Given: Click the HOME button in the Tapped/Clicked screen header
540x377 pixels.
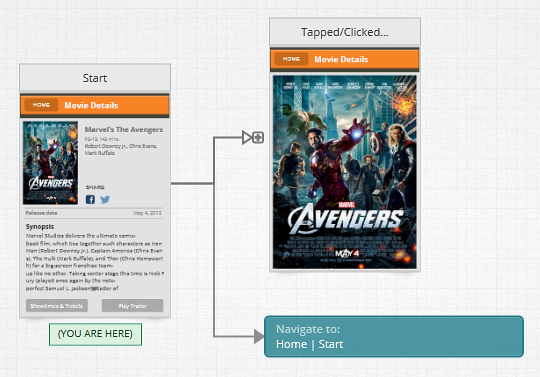Looking at the screenshot, I should [291, 59].
